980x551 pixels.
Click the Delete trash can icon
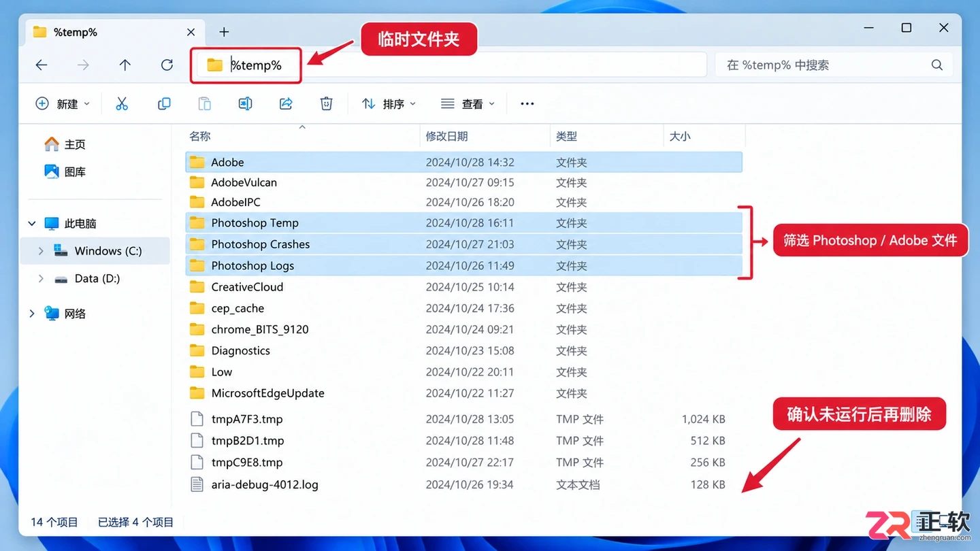click(327, 103)
